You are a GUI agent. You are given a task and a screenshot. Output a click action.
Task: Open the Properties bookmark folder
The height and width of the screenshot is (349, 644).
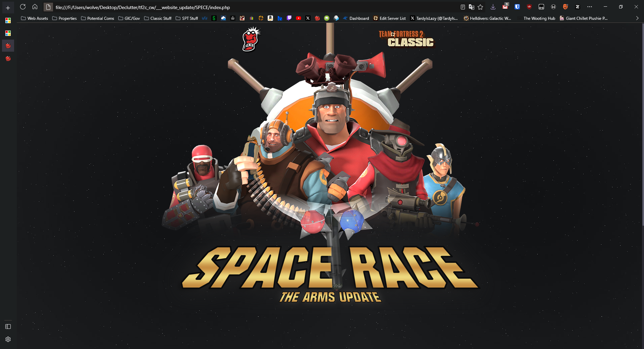64,18
